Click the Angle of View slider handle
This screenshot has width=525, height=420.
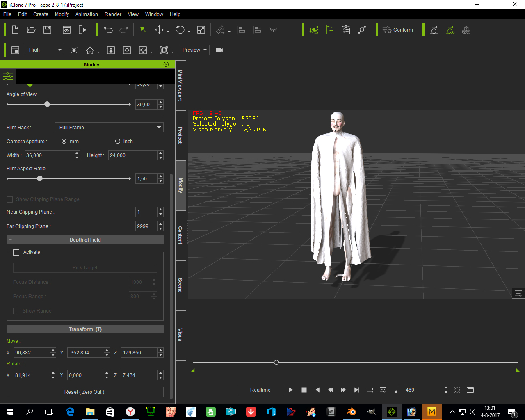(47, 104)
